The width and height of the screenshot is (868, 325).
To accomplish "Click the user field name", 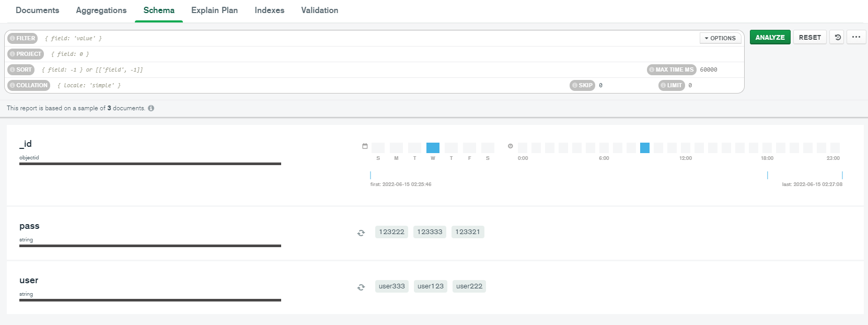I will tap(29, 281).
